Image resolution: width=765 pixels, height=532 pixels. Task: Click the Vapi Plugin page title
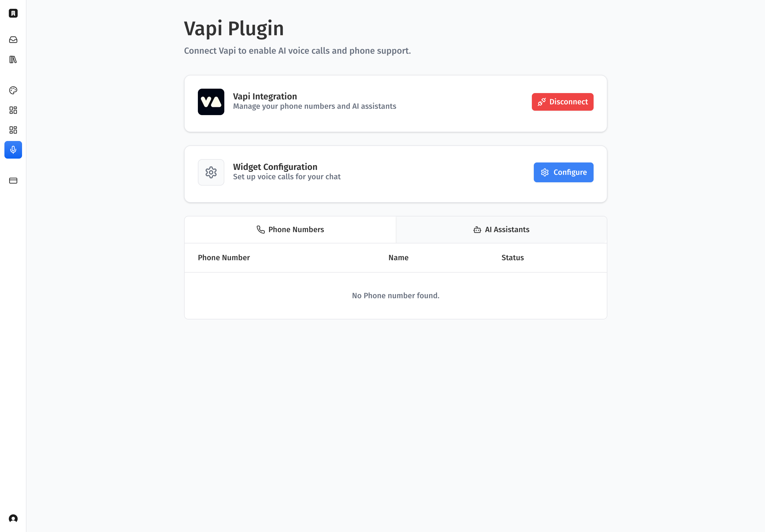pos(234,29)
